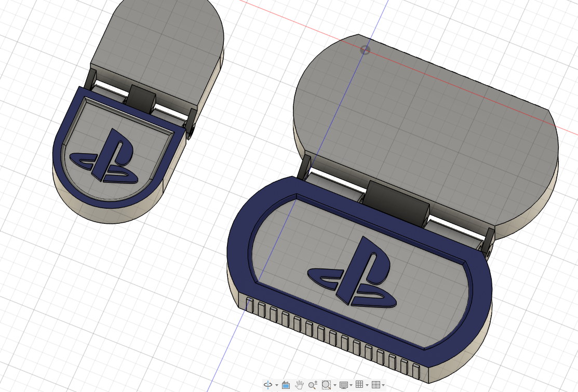Open Grid and Snaps icon
Screen dimensions: 578x392
[359, 385]
